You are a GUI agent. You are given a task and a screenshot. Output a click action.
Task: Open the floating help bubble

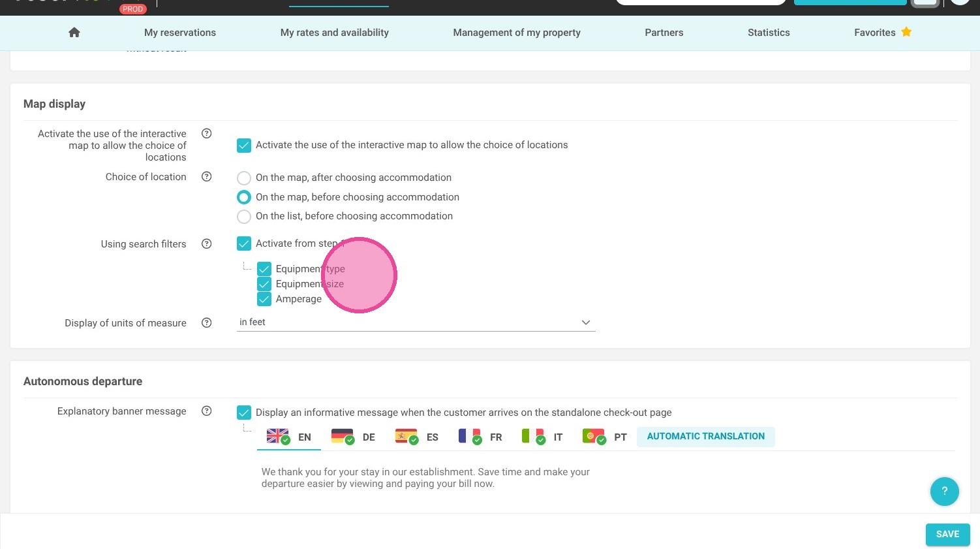click(944, 491)
